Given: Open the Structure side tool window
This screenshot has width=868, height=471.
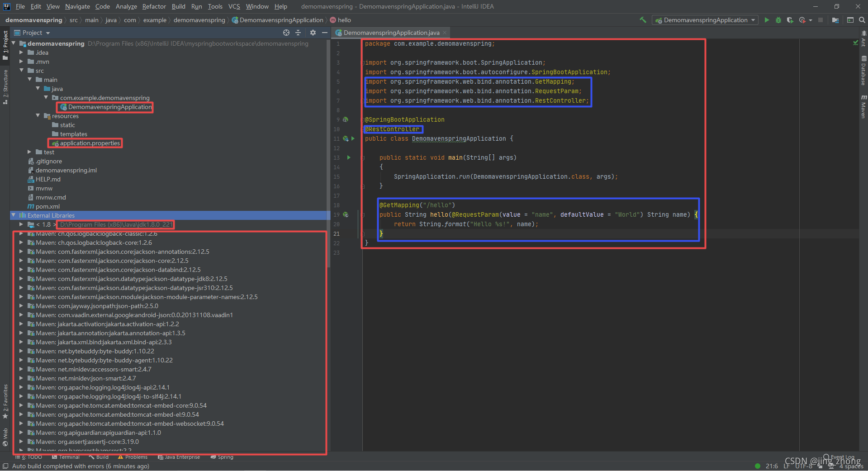Looking at the screenshot, I should point(5,87).
